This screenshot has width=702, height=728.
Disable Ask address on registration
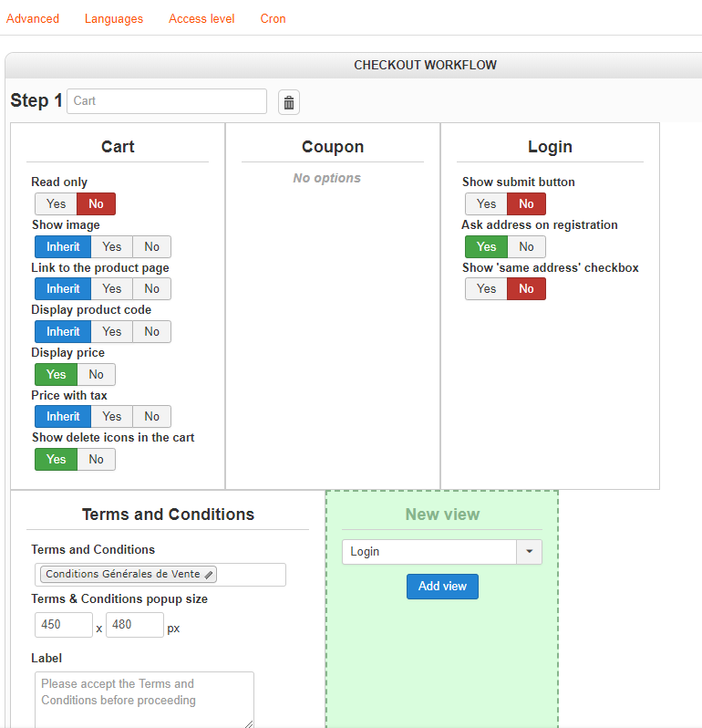(526, 246)
